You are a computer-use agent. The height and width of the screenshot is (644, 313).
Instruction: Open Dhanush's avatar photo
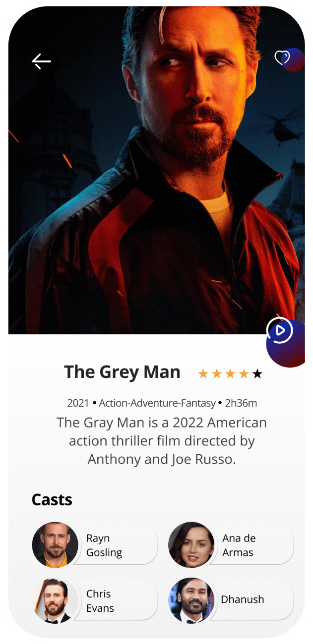point(191,600)
